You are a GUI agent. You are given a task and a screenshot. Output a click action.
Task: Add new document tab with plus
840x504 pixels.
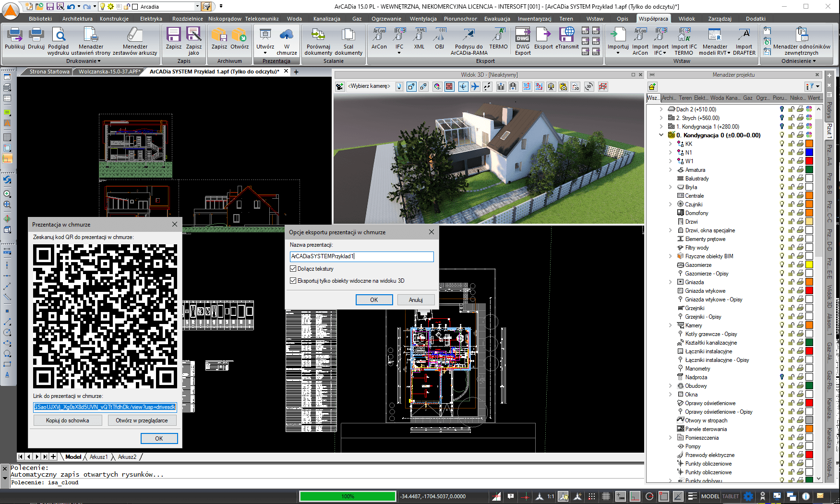(x=296, y=72)
